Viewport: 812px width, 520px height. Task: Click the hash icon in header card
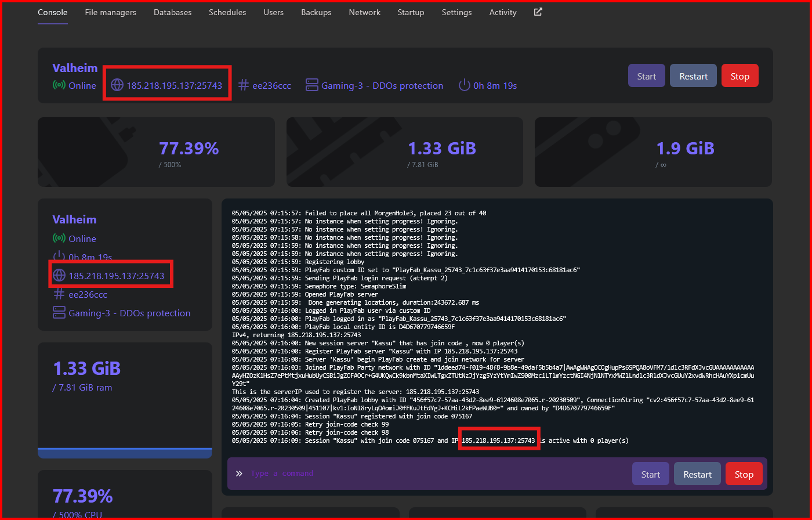pos(243,85)
